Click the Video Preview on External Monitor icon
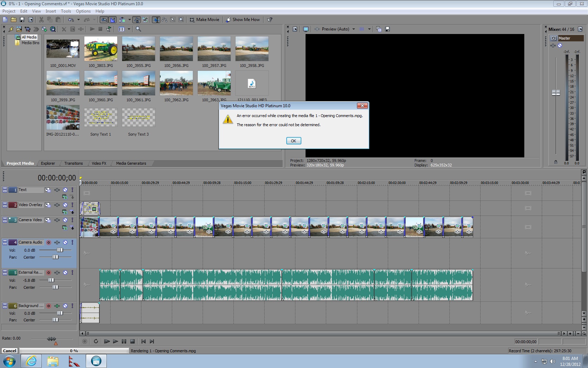The image size is (588, 368). tap(306, 29)
